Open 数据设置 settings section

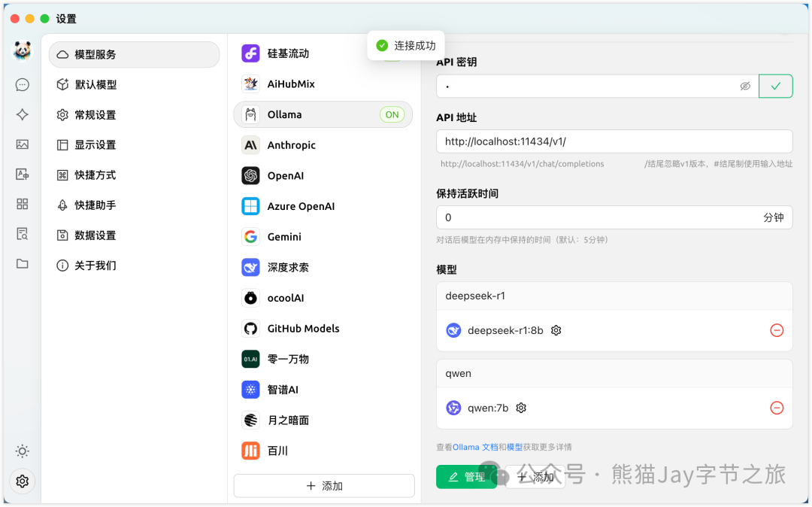134,235
